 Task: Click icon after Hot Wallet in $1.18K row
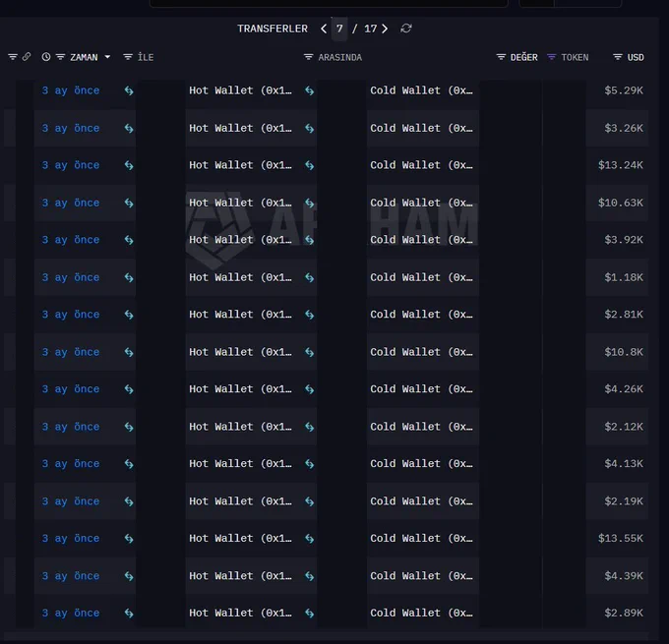[310, 277]
